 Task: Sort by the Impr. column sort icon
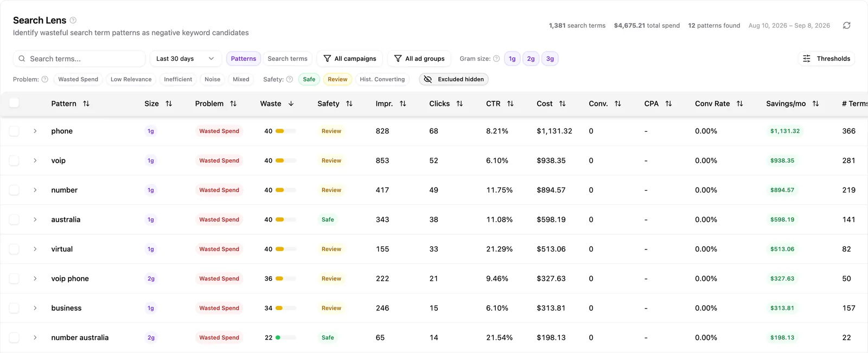[403, 104]
